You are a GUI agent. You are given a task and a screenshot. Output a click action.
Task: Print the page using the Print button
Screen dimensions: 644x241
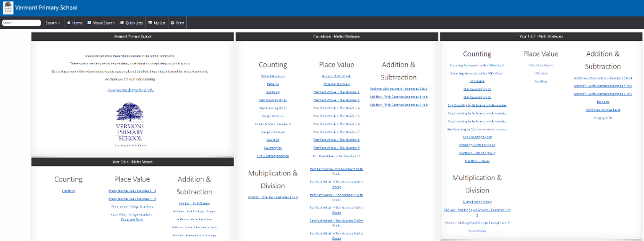[177, 23]
